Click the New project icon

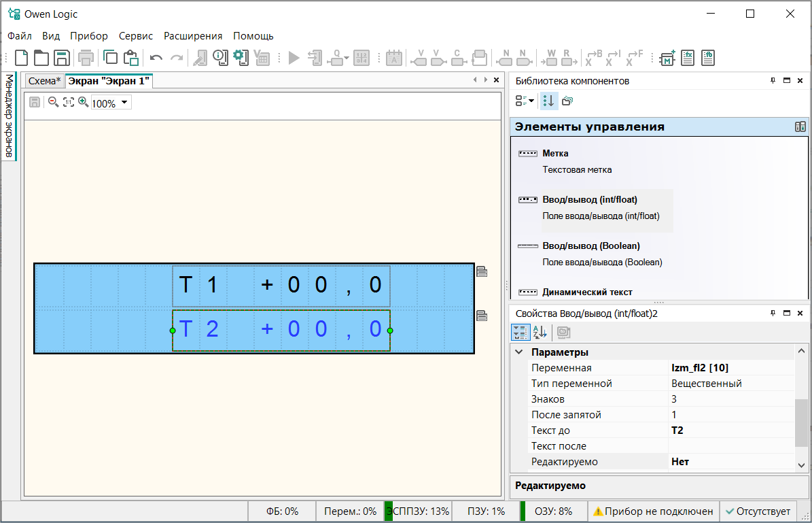click(21, 58)
